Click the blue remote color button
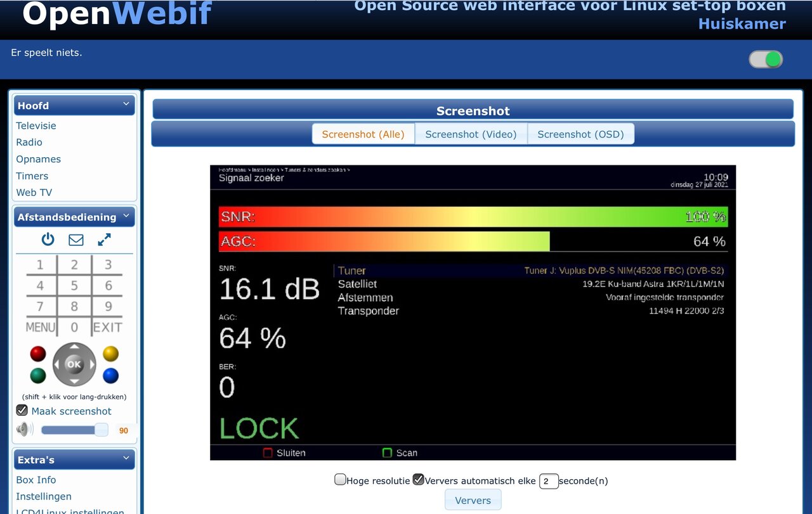 (x=111, y=376)
